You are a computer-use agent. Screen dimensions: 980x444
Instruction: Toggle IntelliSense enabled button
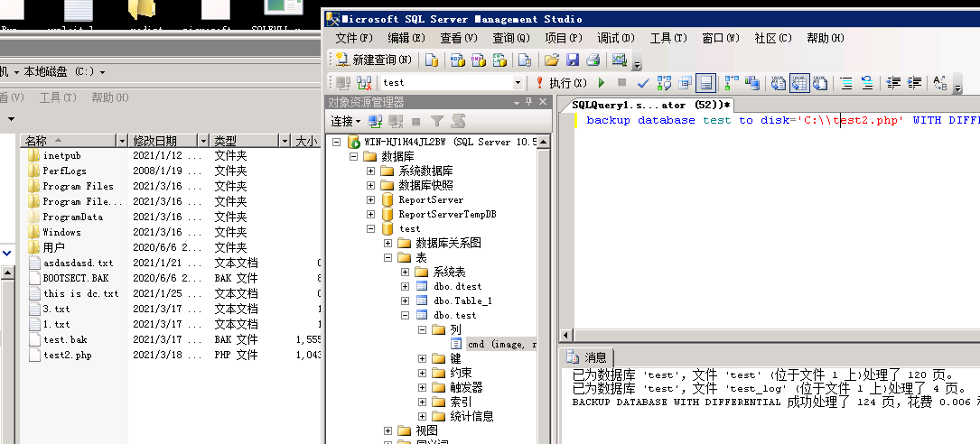(705, 82)
